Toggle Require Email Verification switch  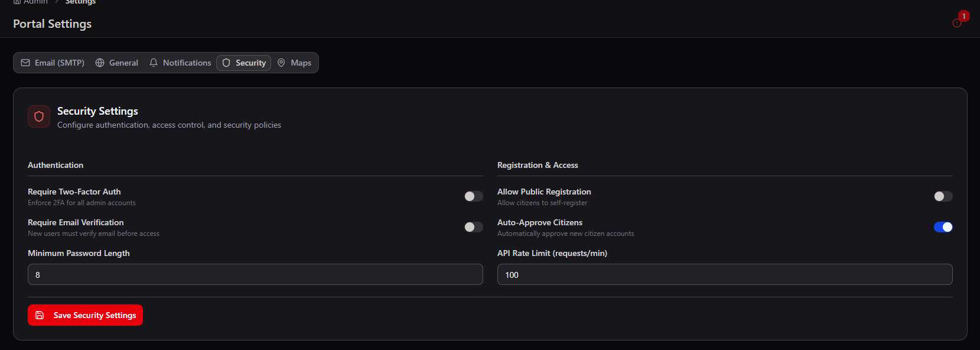coord(474,227)
